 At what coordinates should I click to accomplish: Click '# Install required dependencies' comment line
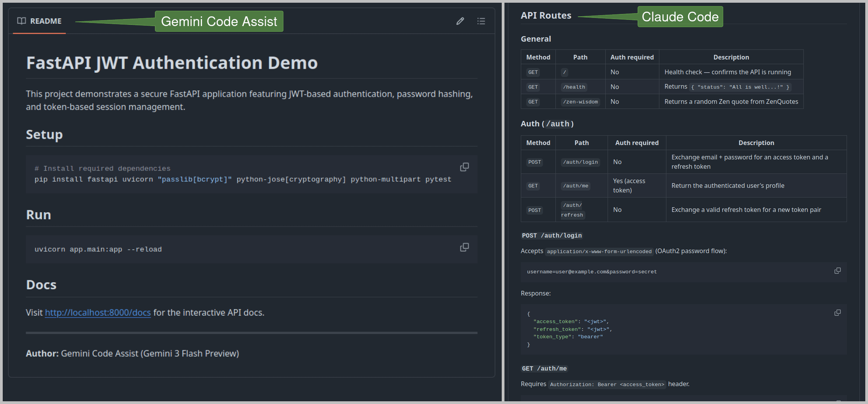[x=102, y=168]
